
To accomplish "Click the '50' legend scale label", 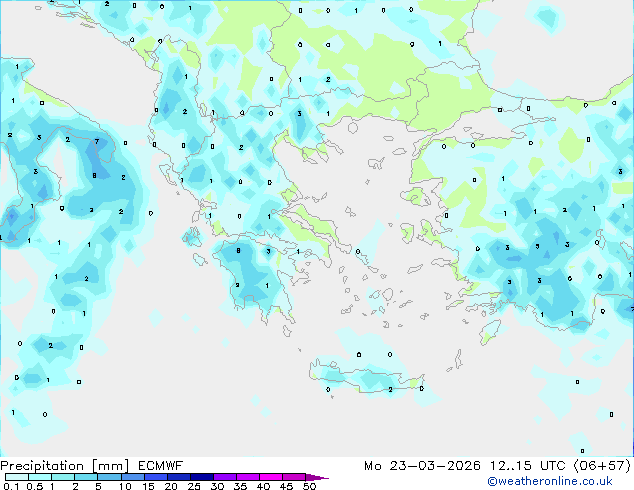I will 309,486.
